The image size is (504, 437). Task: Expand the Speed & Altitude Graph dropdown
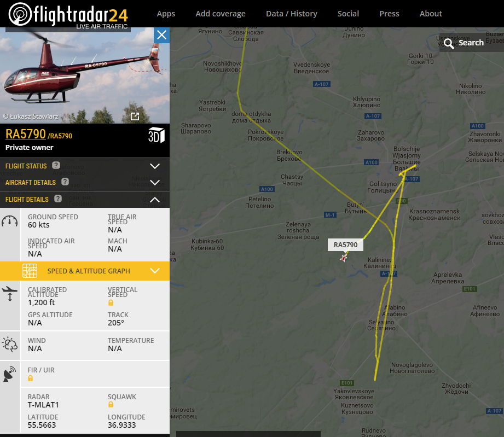tap(155, 271)
